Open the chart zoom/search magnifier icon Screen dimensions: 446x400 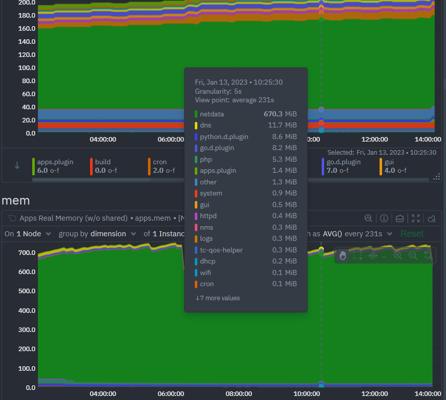(x=368, y=218)
